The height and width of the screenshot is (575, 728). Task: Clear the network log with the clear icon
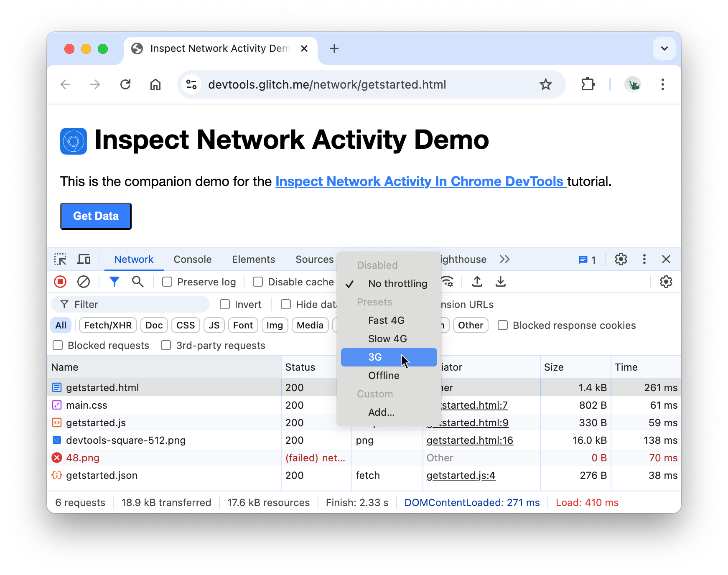point(84,282)
